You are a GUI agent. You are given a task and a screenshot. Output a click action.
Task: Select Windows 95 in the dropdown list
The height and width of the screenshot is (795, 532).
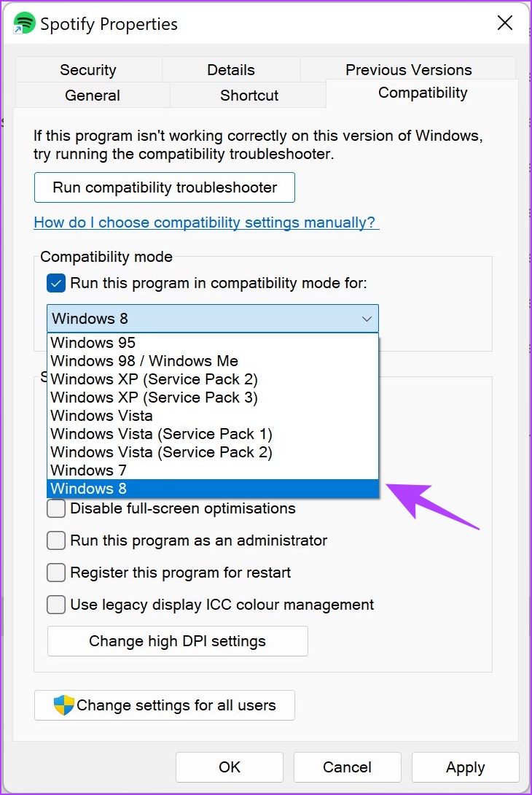[x=213, y=342]
